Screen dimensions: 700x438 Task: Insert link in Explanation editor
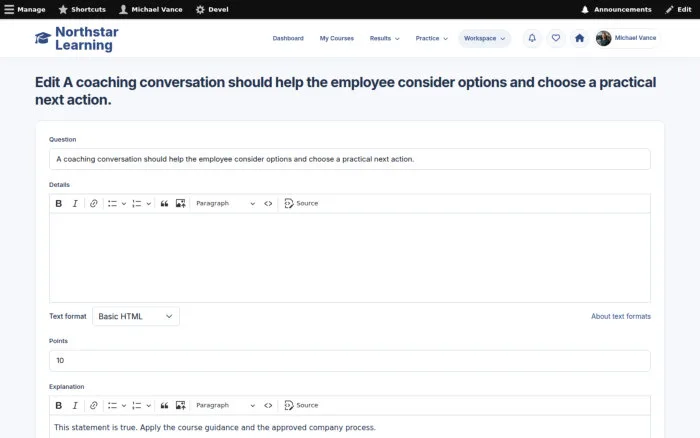(93, 405)
